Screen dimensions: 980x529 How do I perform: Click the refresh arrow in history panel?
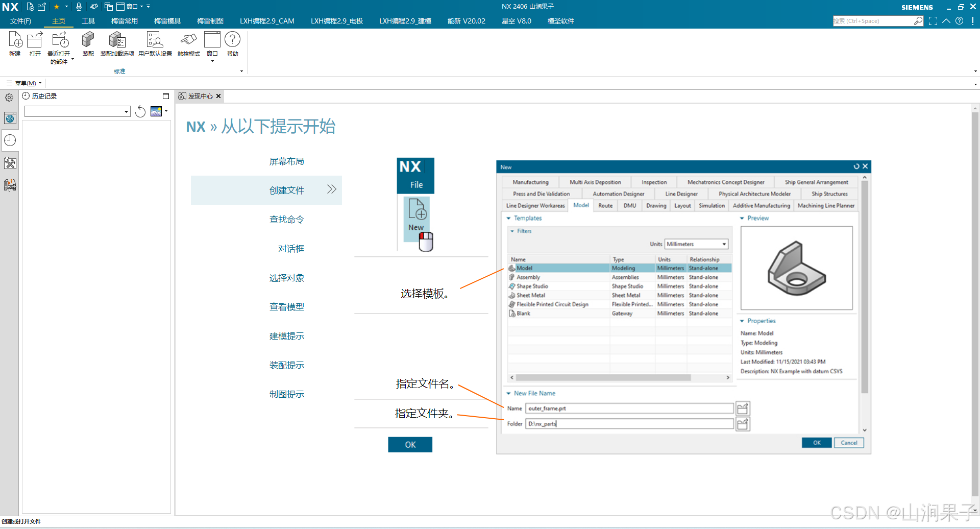click(x=140, y=111)
